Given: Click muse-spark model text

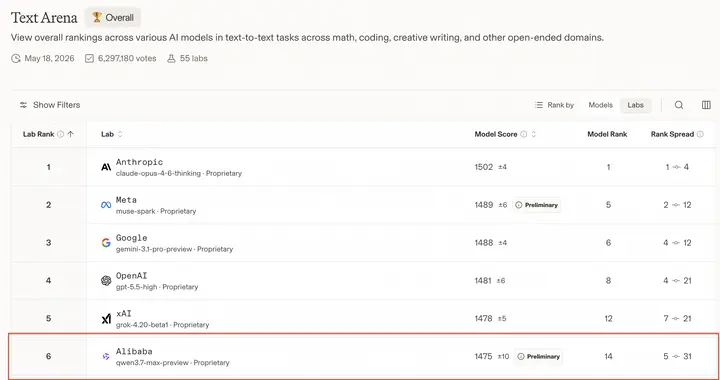Looking at the screenshot, I should [x=136, y=211].
